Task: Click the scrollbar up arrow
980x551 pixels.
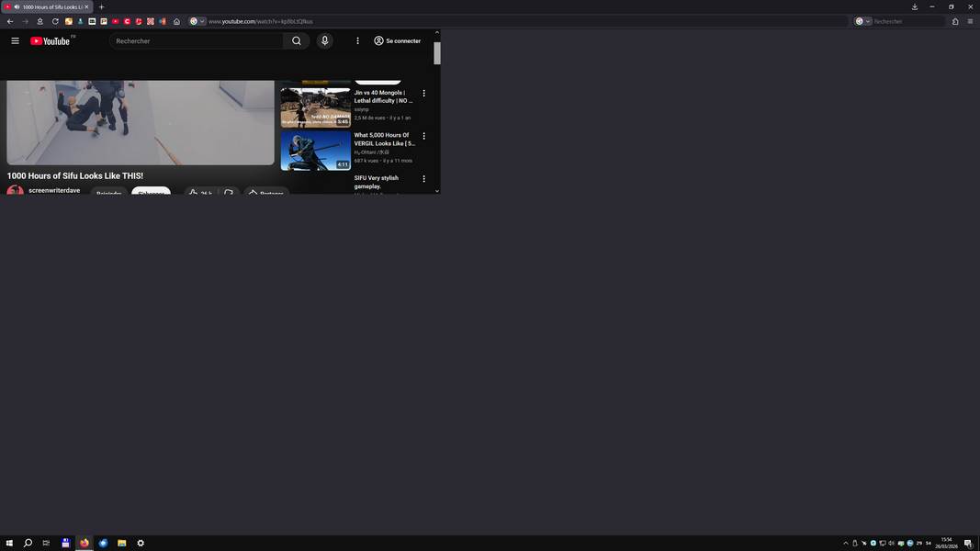Action: pos(437,32)
